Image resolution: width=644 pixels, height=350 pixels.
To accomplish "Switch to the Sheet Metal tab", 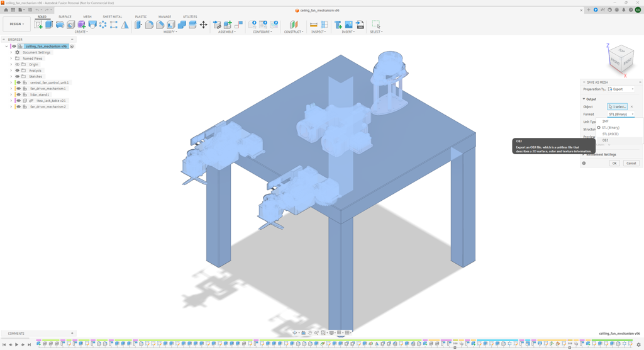I will point(112,17).
